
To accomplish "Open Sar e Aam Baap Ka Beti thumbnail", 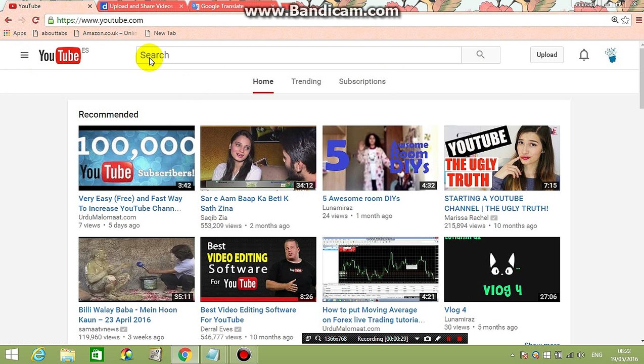I will (258, 158).
